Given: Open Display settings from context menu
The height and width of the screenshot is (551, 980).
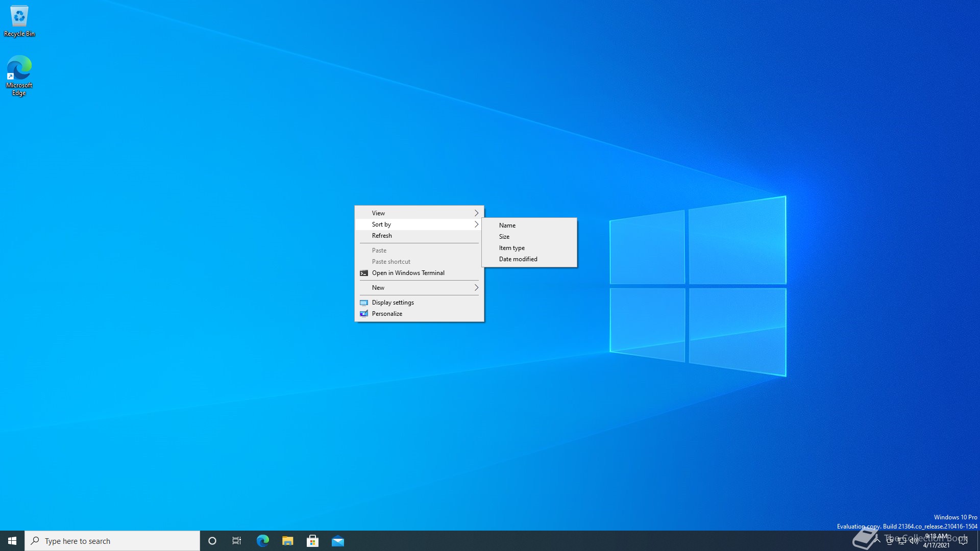Looking at the screenshot, I should pos(393,303).
